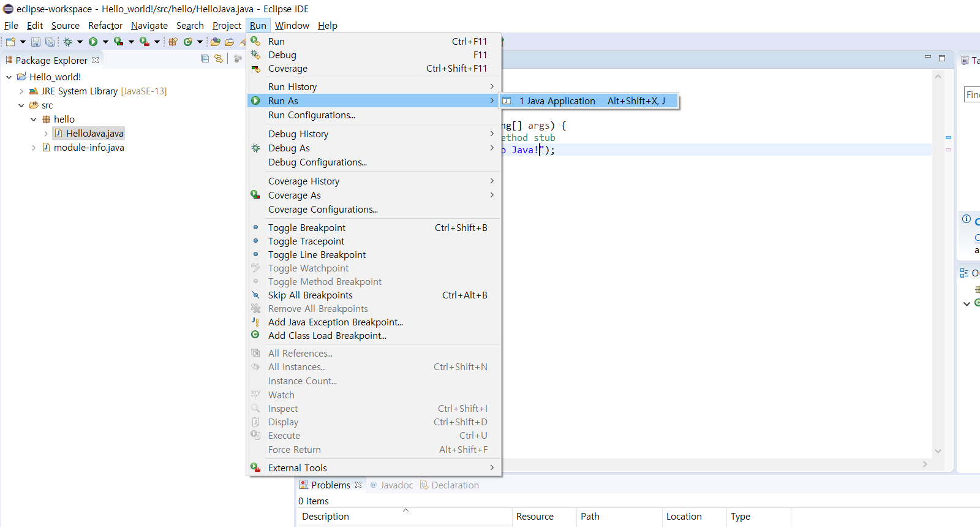Image resolution: width=980 pixels, height=527 pixels.
Task: Collapse the Hello_world! project node
Action: click(9, 77)
